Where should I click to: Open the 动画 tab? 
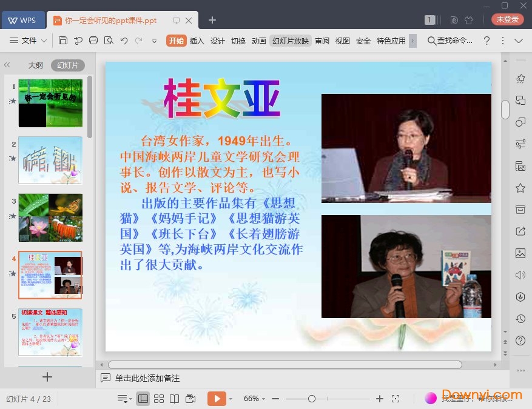click(259, 41)
